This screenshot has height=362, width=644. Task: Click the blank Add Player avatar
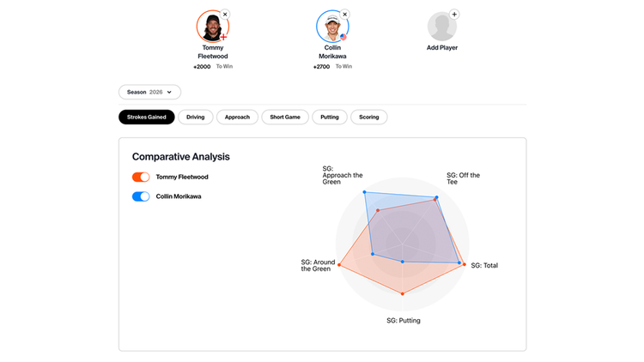[x=441, y=27]
